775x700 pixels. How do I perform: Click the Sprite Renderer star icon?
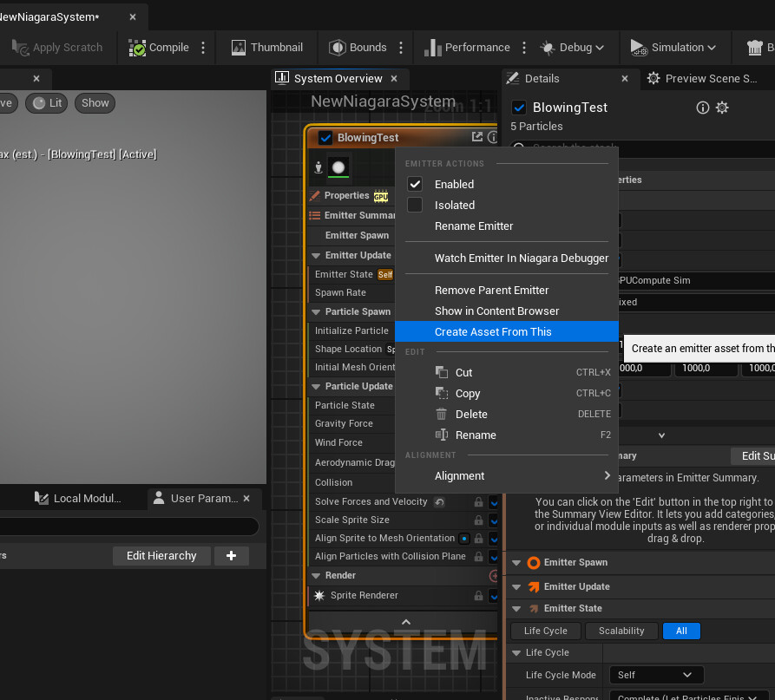(319, 595)
